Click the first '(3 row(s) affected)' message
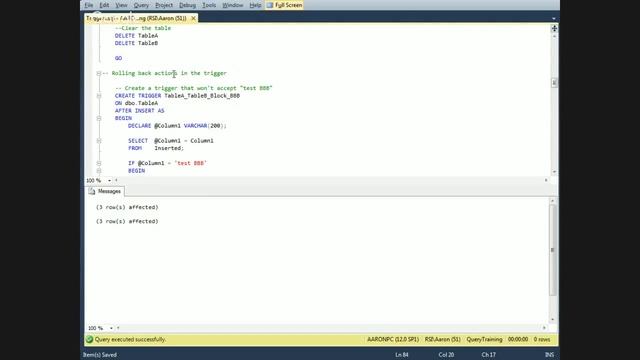640x360 pixels. [127, 207]
